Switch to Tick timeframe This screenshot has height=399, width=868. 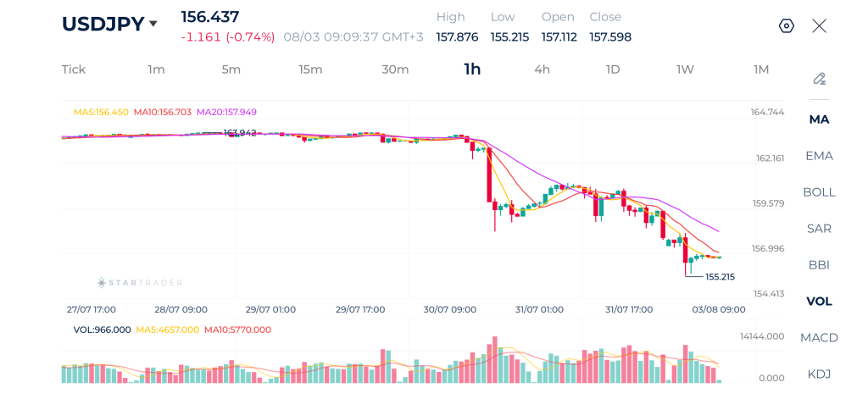[x=74, y=69]
